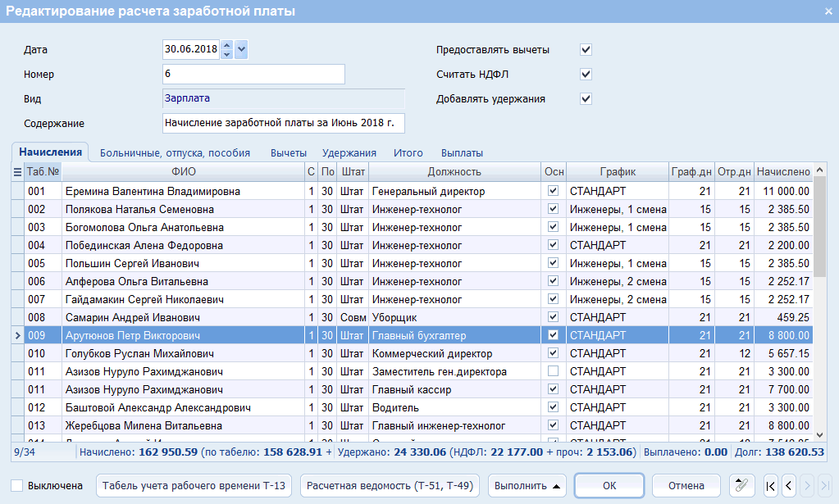Expand the "Выполнить" dropdown button
Viewport: 839px width, 504px height.
coord(529,485)
